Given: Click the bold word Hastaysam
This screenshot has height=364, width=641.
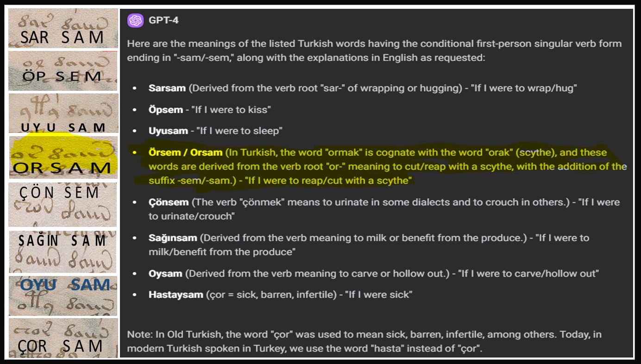Looking at the screenshot, I should [176, 295].
